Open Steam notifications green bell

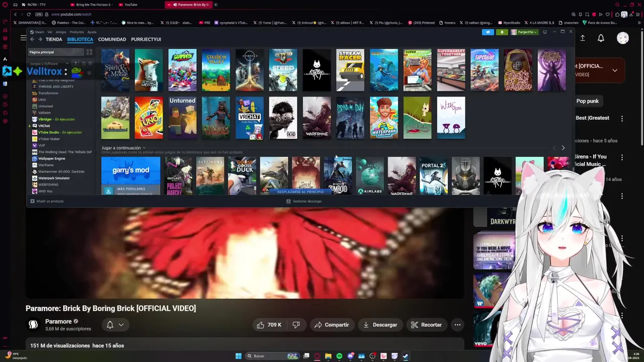(x=502, y=32)
